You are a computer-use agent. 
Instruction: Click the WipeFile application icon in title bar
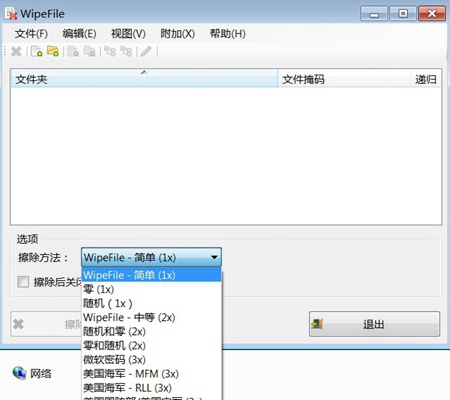tap(11, 14)
